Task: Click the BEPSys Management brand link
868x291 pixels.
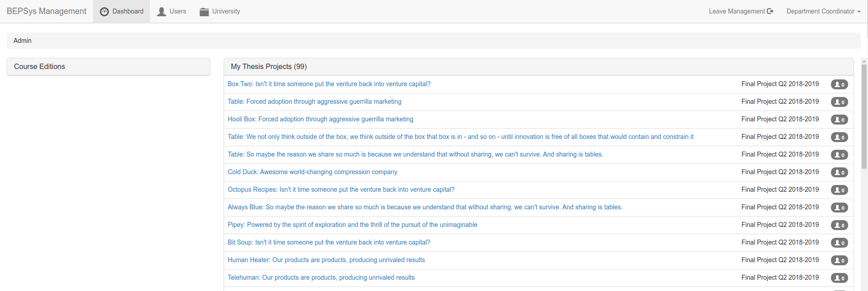Action: pyautogui.click(x=47, y=11)
